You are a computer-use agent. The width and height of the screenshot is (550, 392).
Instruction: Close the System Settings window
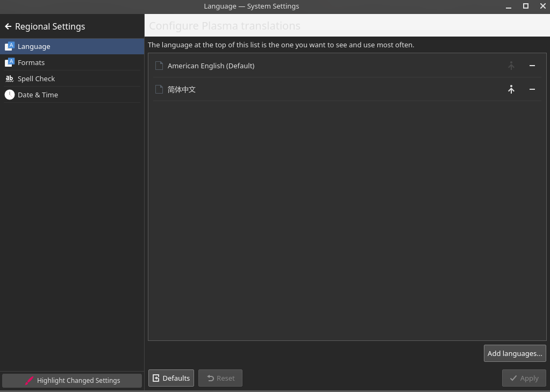[542, 6]
